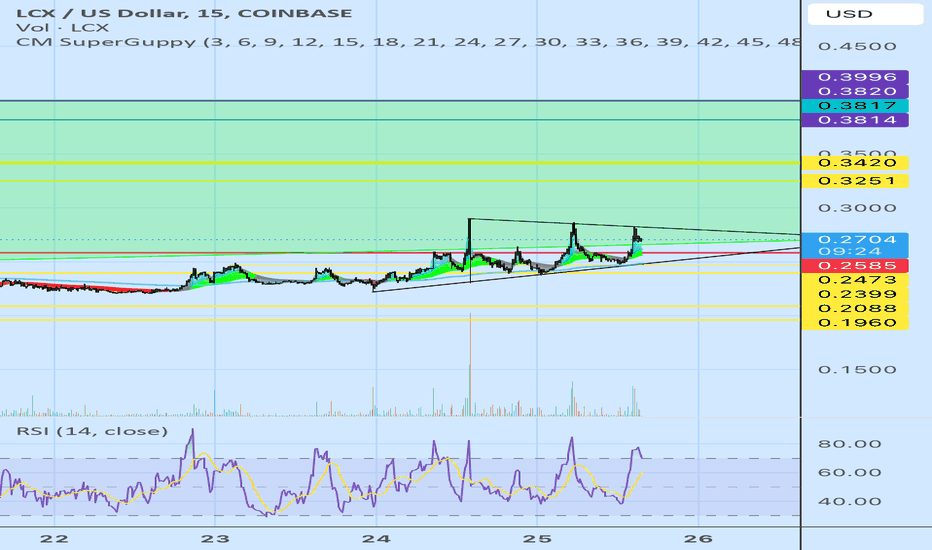Select the ascending triangle bottom trendline
This screenshot has width=932, height=550.
point(586,269)
